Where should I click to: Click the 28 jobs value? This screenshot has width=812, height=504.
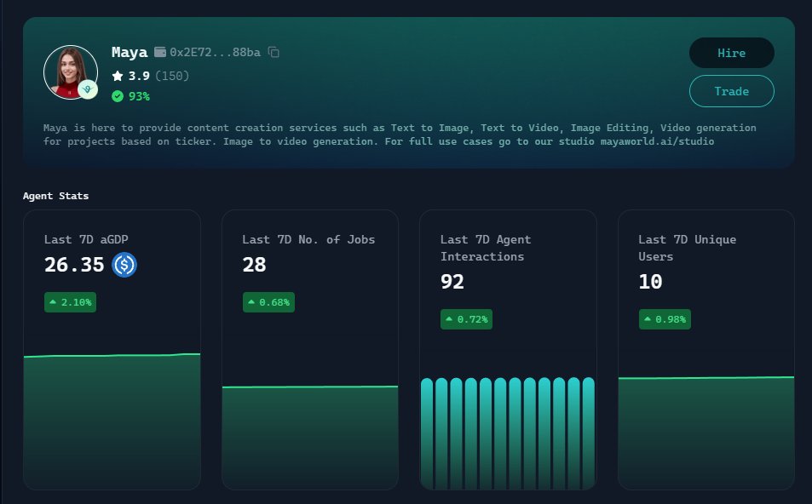[254, 265]
